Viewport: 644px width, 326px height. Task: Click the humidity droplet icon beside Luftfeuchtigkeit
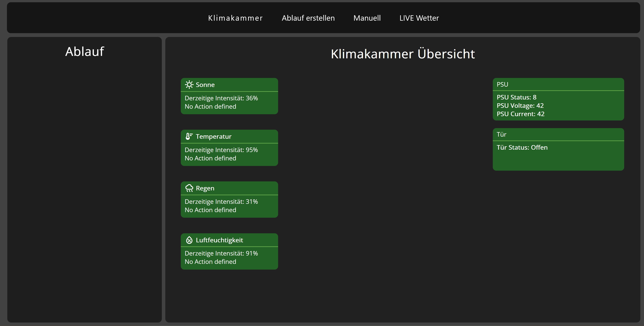(x=189, y=240)
